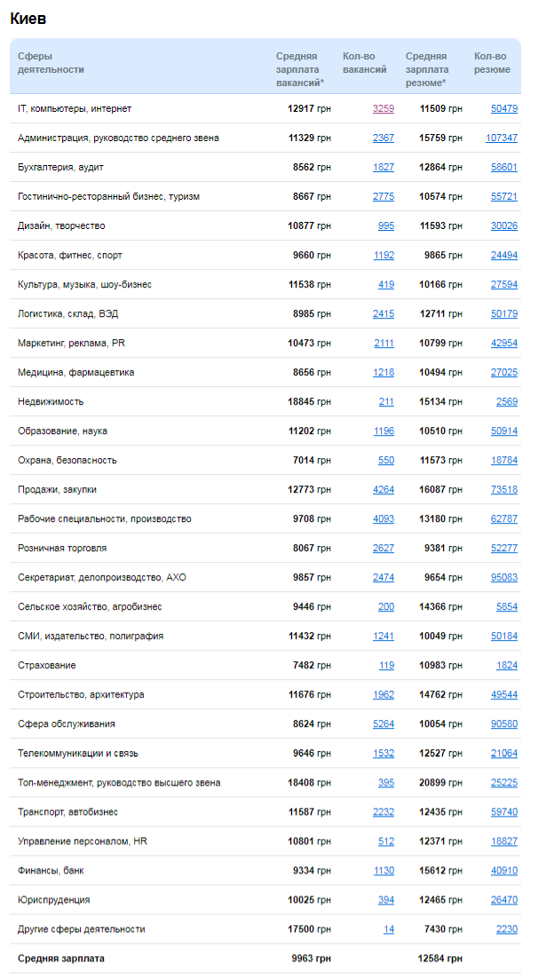Open vacancies link 2232 for Транспорт, автобизнес

(384, 811)
